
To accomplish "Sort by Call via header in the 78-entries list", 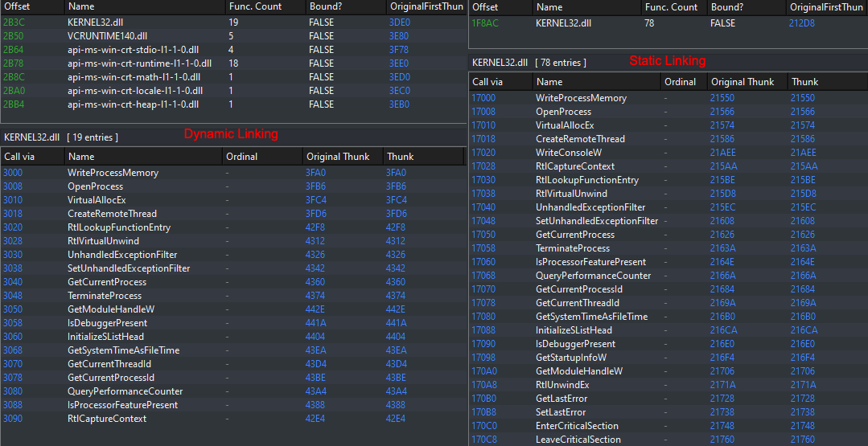I will pos(500,82).
